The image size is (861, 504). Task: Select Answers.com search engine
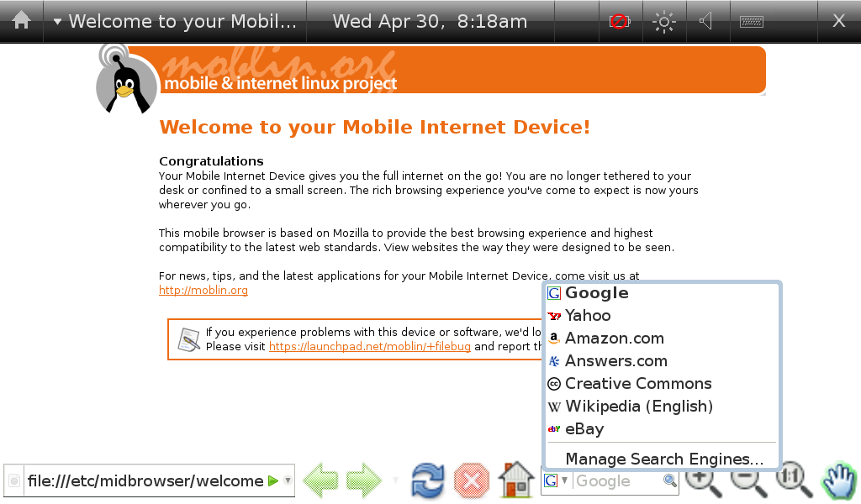[x=662, y=361]
